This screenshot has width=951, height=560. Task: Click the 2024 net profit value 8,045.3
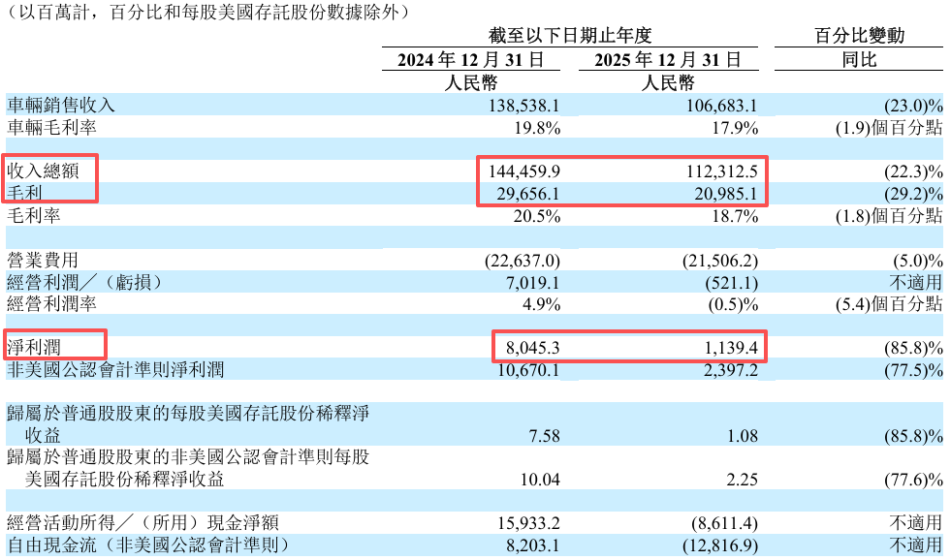point(531,347)
